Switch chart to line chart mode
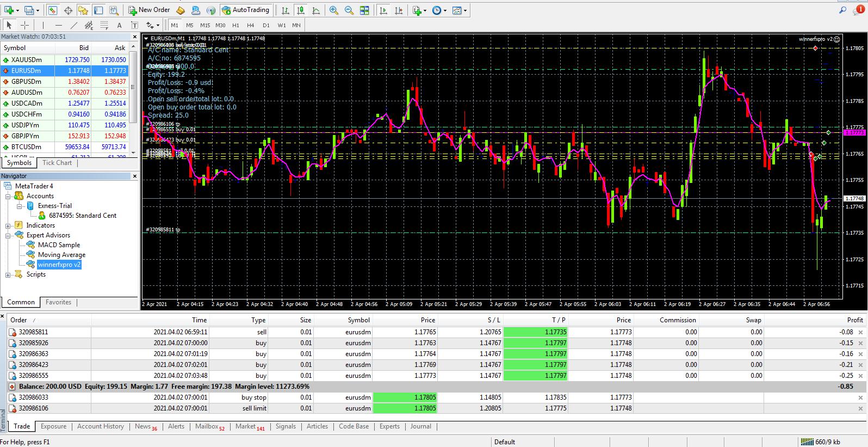Screen dimensions: 868x447 [x=317, y=10]
